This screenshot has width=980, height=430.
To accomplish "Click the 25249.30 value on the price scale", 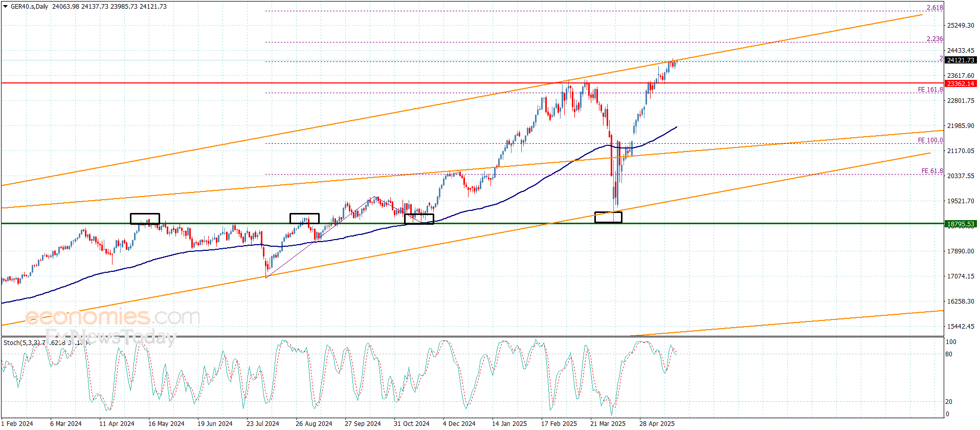I will tap(961, 25).
